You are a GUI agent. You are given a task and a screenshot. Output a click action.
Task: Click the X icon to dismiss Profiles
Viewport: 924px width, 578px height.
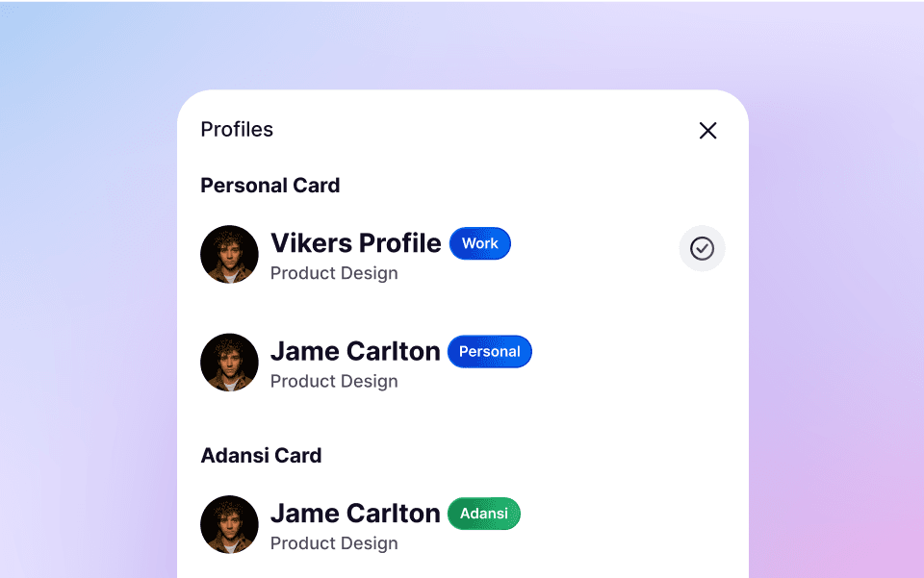pyautogui.click(x=707, y=130)
